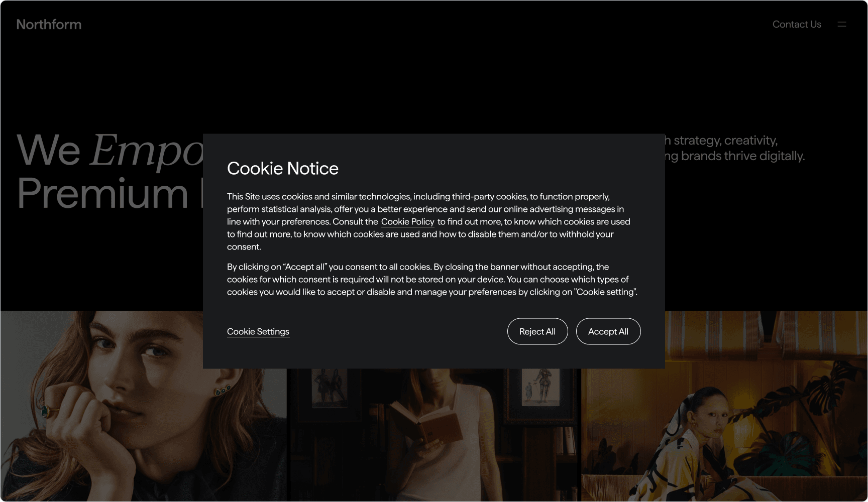Click the "We Empo" hero headline

tap(110, 149)
